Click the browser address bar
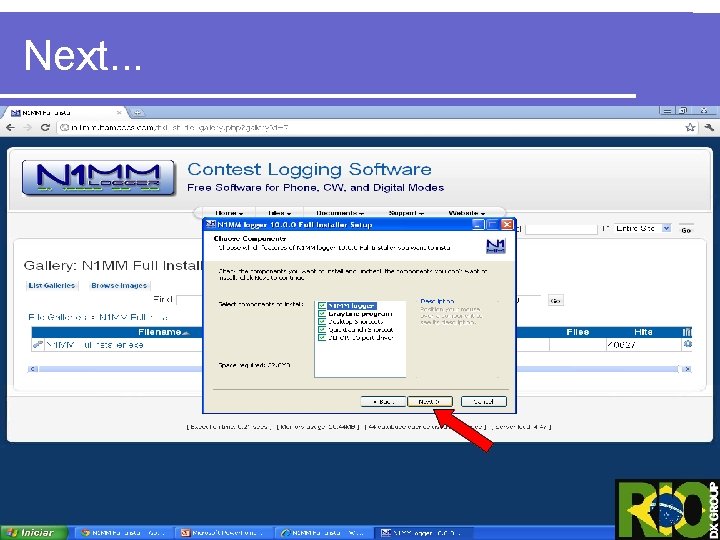Screen dimensions: 720x540 click(370, 127)
